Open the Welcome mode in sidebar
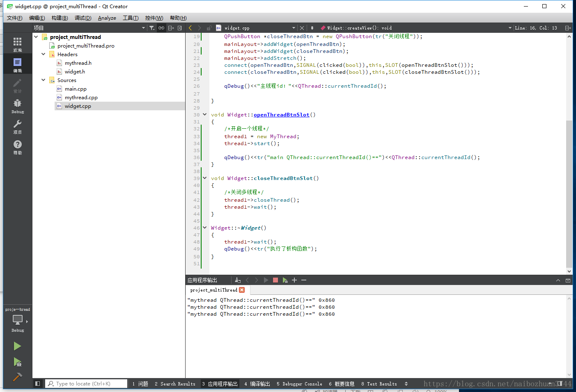This screenshot has width=576, height=392. pos(18,44)
